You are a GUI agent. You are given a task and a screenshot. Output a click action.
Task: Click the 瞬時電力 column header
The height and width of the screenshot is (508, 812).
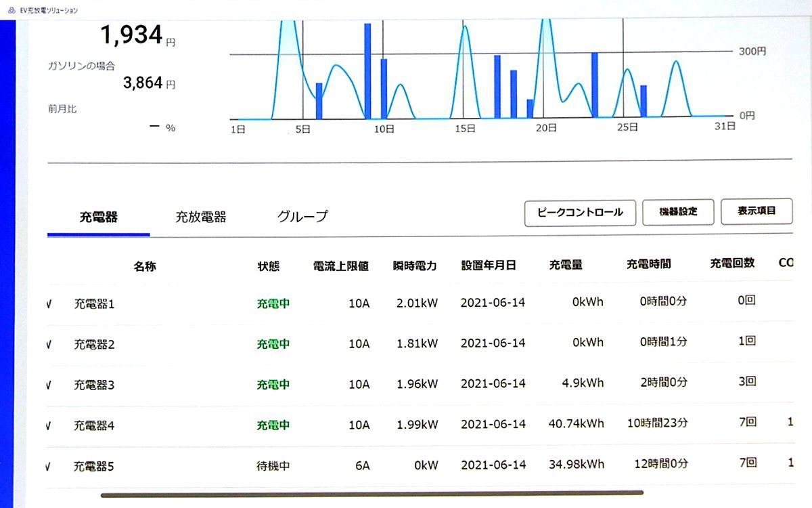(x=415, y=266)
